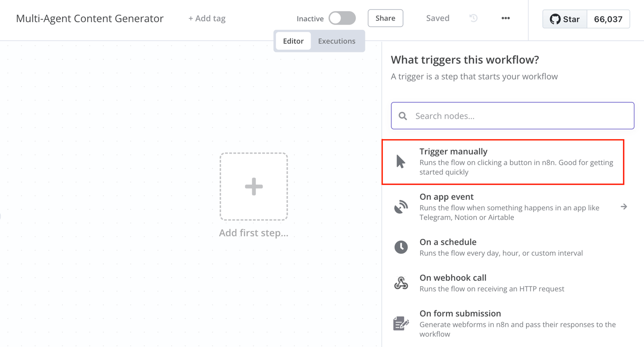Image resolution: width=644 pixels, height=347 pixels.
Task: Open the three-dot workflow options menu
Action: tap(505, 18)
